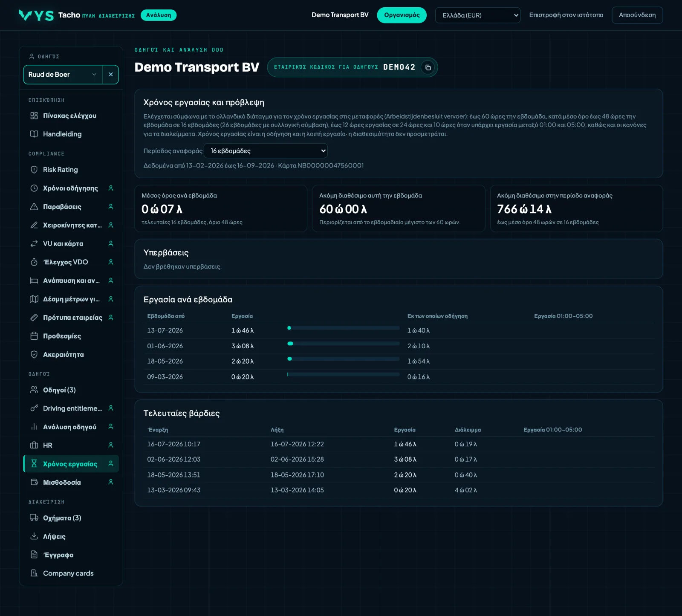Open Handleiding book icon
The image size is (682, 616).
pos(34,134)
